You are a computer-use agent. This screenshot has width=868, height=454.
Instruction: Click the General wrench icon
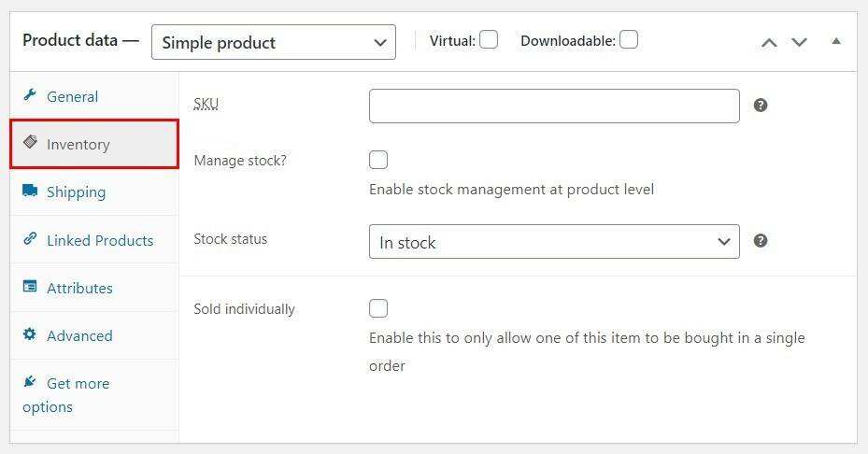pos(30,95)
